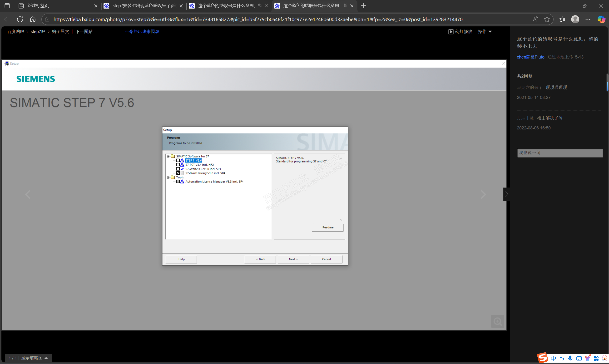Image resolution: width=609 pixels, height=364 pixels.
Task: Collapse the right comments sidebar
Action: pyautogui.click(x=506, y=194)
